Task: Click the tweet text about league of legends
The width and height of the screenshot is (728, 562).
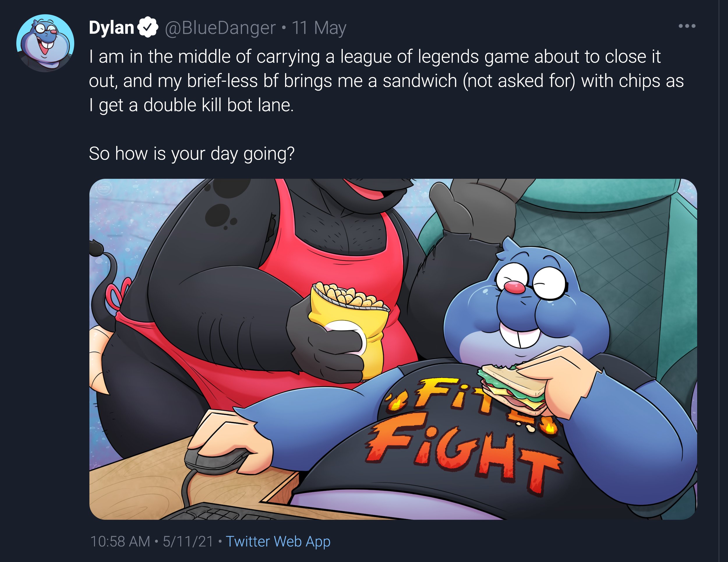Action: point(386,81)
